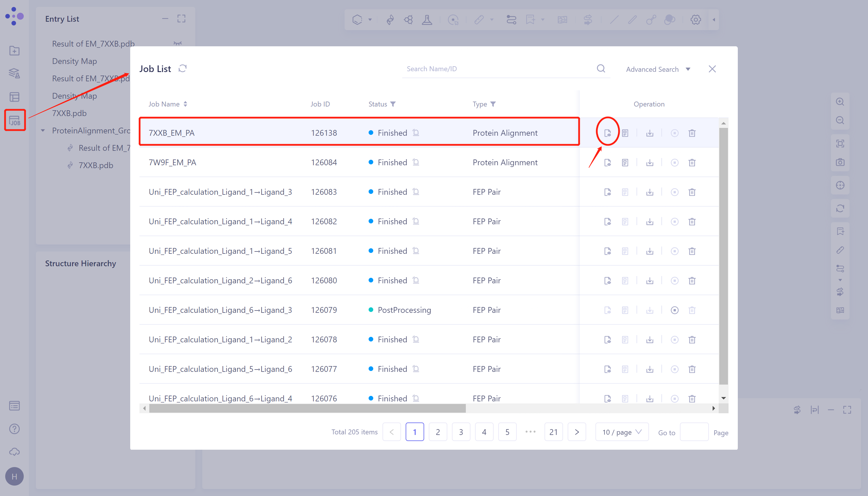Click the search magnifier icon

pos(601,69)
